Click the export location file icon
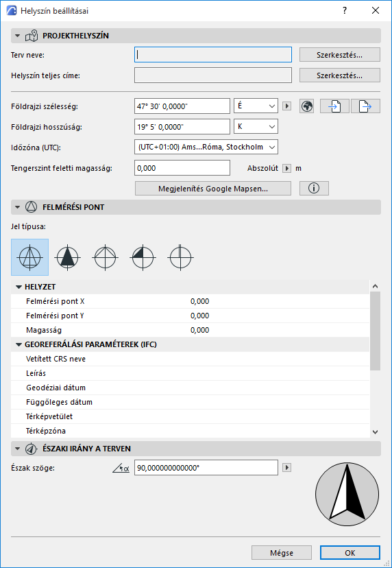Image resolution: width=392 pixels, height=568 pixels. pos(365,106)
